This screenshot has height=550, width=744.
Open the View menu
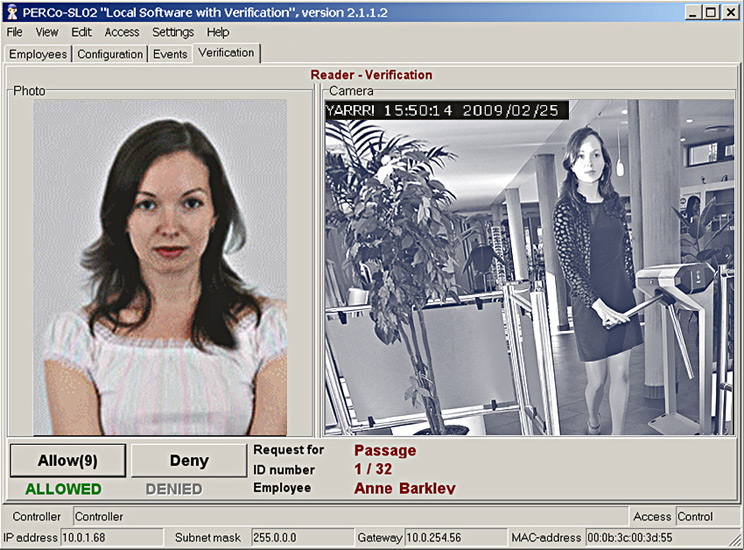47,32
